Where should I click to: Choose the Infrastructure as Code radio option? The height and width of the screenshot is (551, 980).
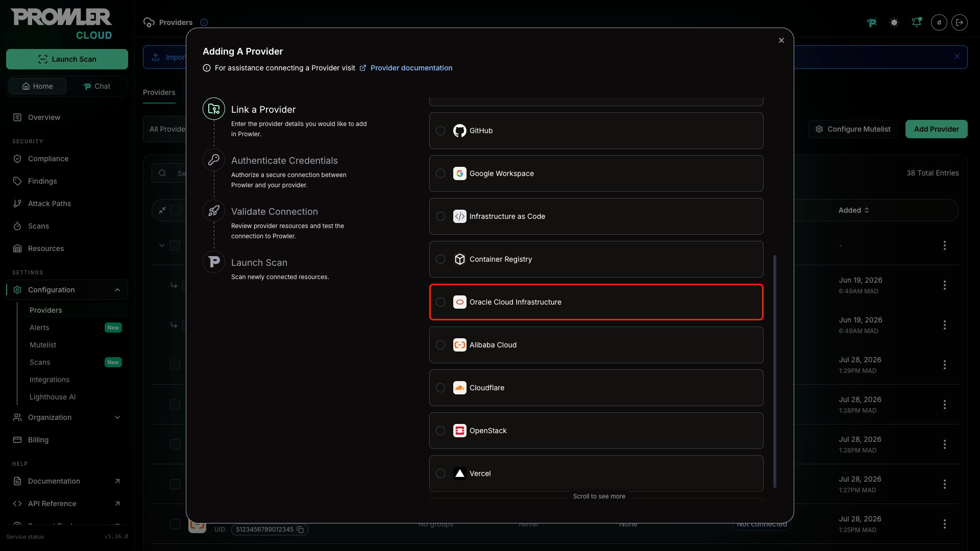tap(440, 216)
